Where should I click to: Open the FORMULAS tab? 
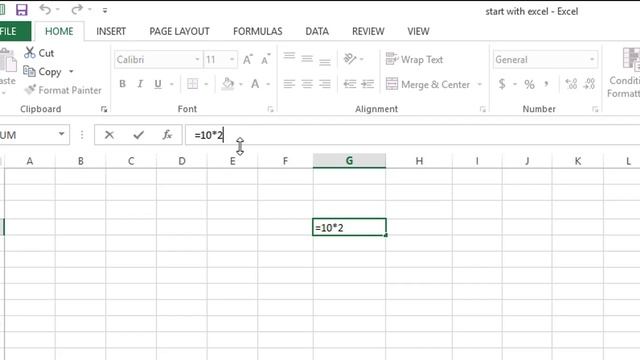coord(258,31)
